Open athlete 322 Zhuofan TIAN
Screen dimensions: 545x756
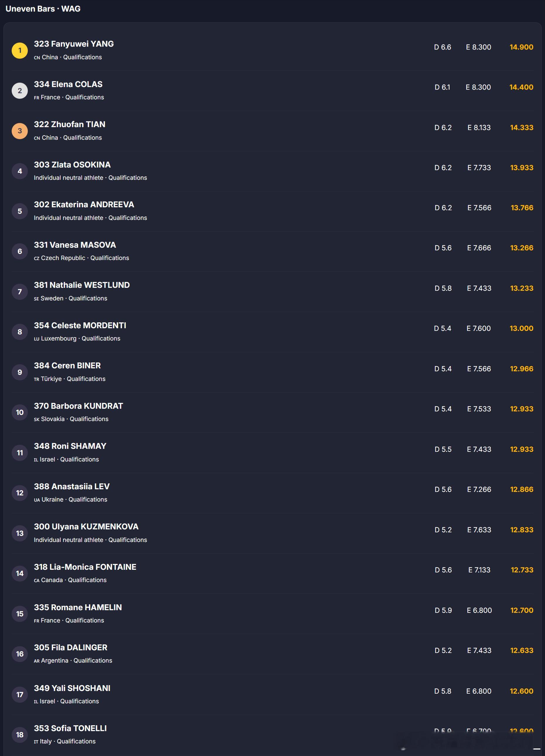(x=70, y=124)
